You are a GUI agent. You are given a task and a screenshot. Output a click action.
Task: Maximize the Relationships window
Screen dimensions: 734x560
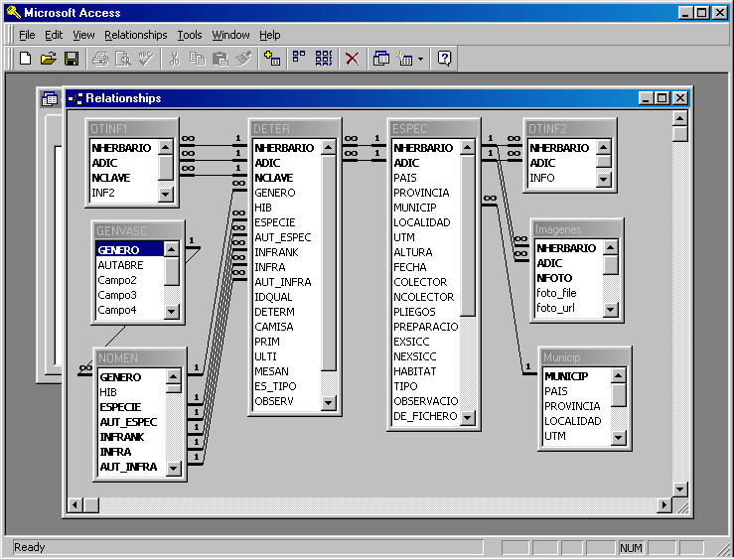click(662, 98)
